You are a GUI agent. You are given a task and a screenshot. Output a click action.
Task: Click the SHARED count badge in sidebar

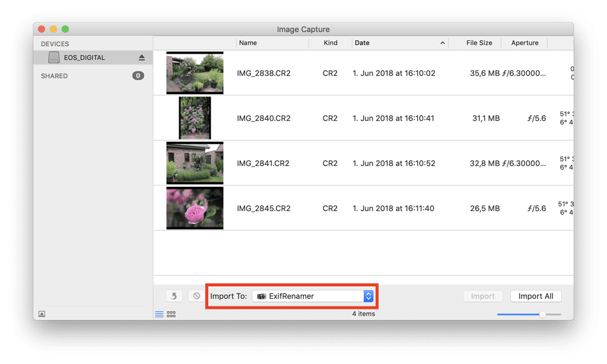pyautogui.click(x=138, y=76)
